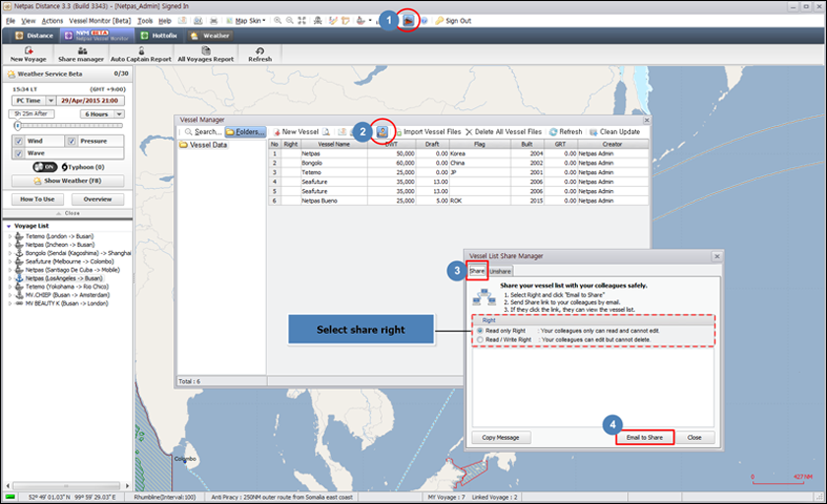Click Refresh in Vessel Manager toolbar
The image size is (827, 504).
[565, 132]
